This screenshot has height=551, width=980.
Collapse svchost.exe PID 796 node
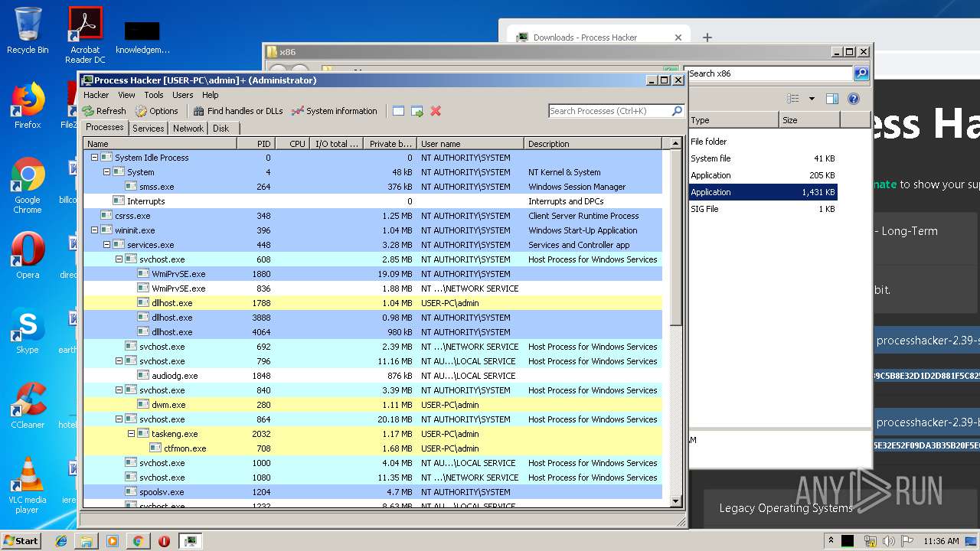pos(119,361)
